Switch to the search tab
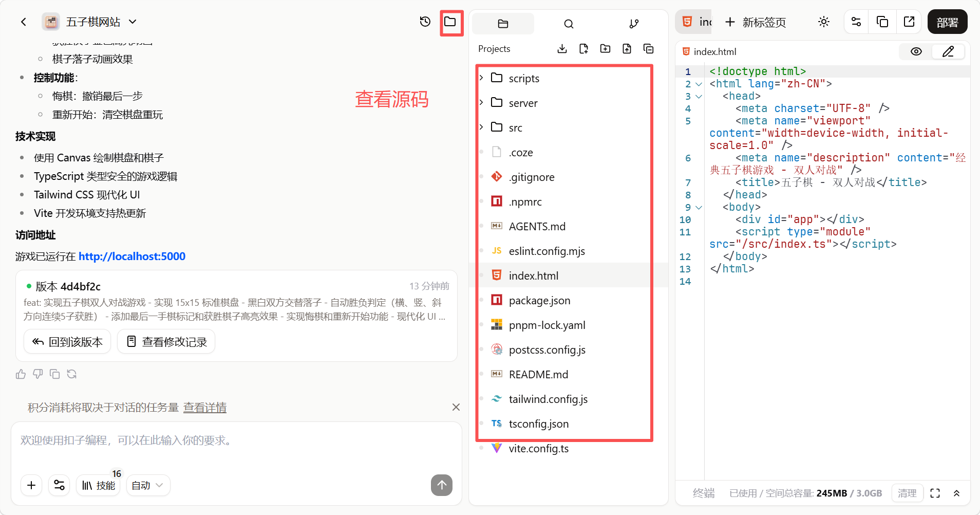Screen dimensions: 980x515 569,24
